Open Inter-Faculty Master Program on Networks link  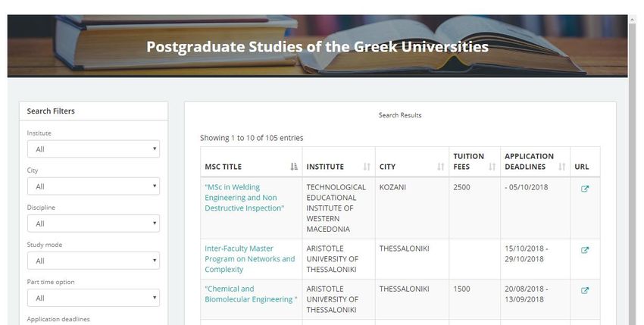(250, 259)
